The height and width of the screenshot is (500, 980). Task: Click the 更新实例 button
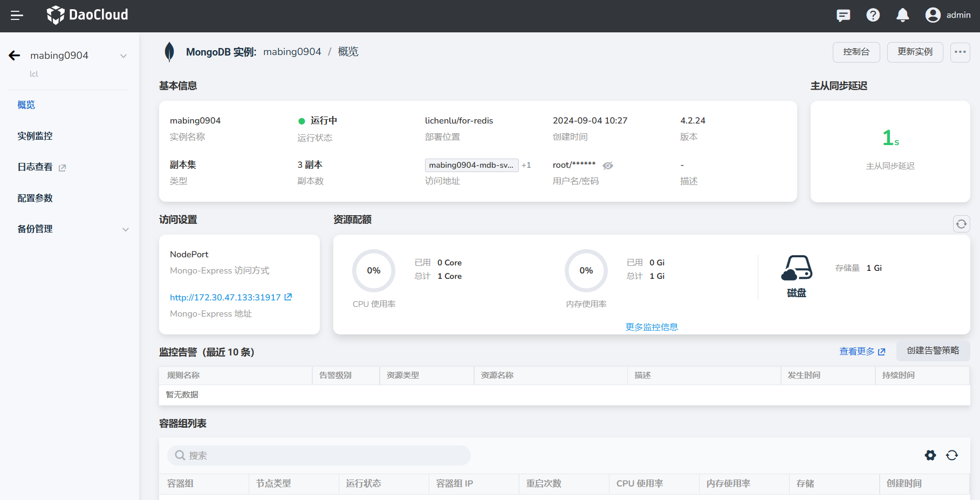[x=915, y=52]
